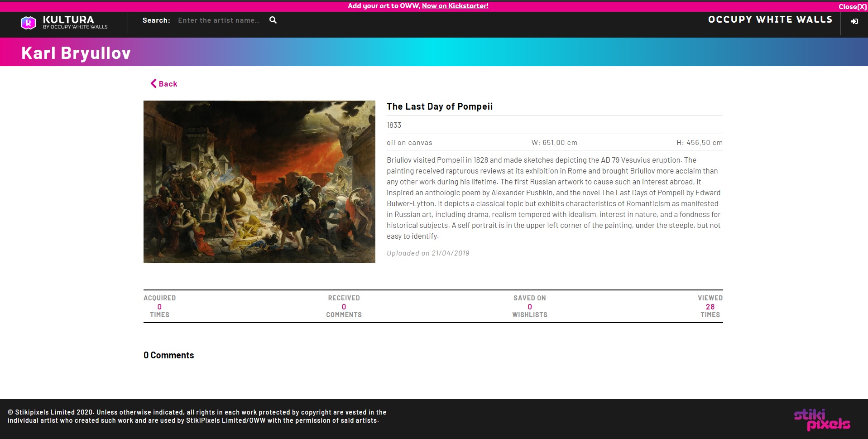Open the Stikipixels logo in footer
868x439 pixels.
click(x=821, y=420)
